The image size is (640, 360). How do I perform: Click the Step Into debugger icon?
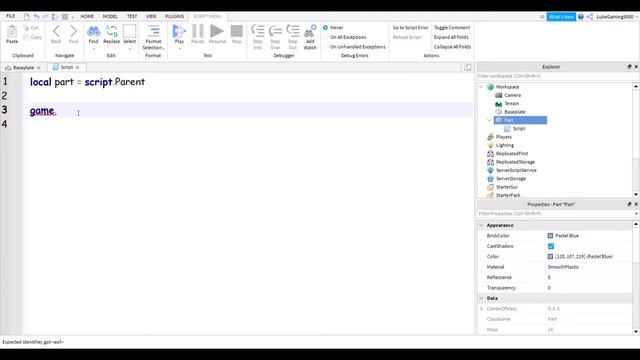point(258,31)
